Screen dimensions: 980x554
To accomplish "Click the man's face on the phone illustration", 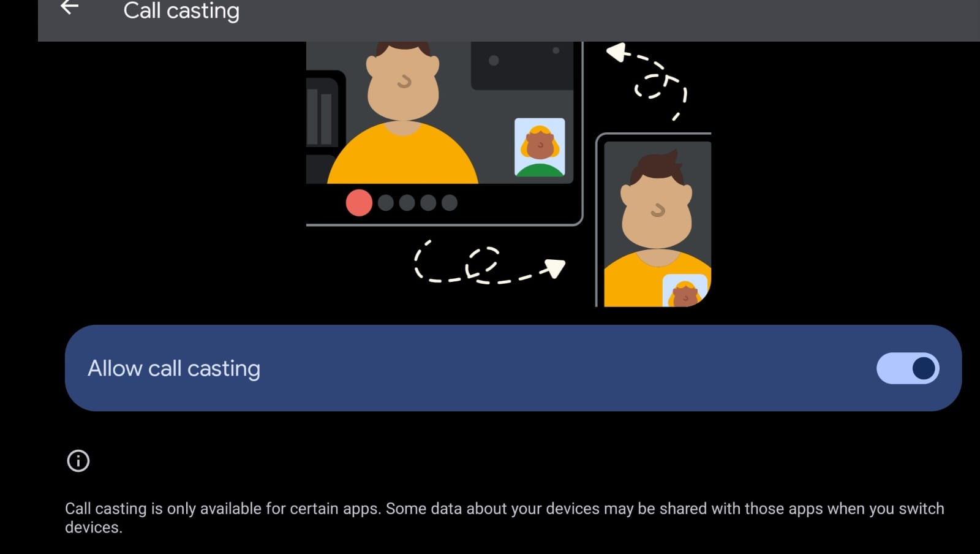I will pyautogui.click(x=657, y=214).
